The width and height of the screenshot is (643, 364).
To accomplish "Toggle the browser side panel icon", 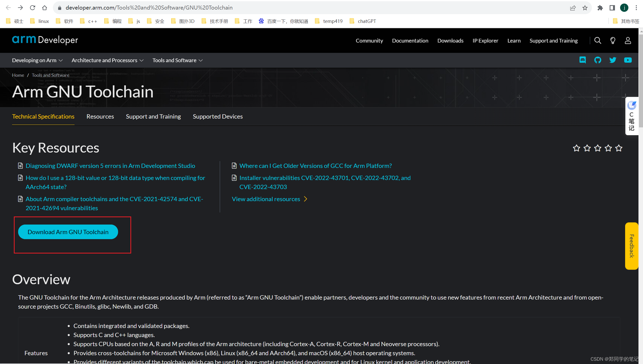I will (612, 8).
